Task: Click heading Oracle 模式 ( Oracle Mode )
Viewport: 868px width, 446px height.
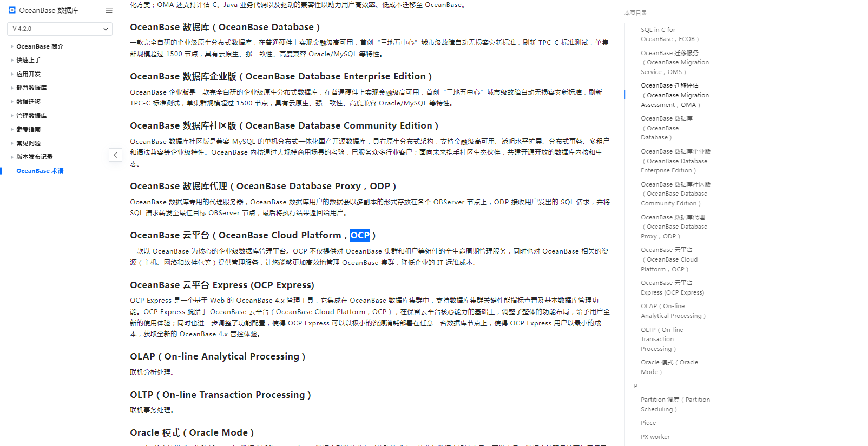Action: pos(192,432)
